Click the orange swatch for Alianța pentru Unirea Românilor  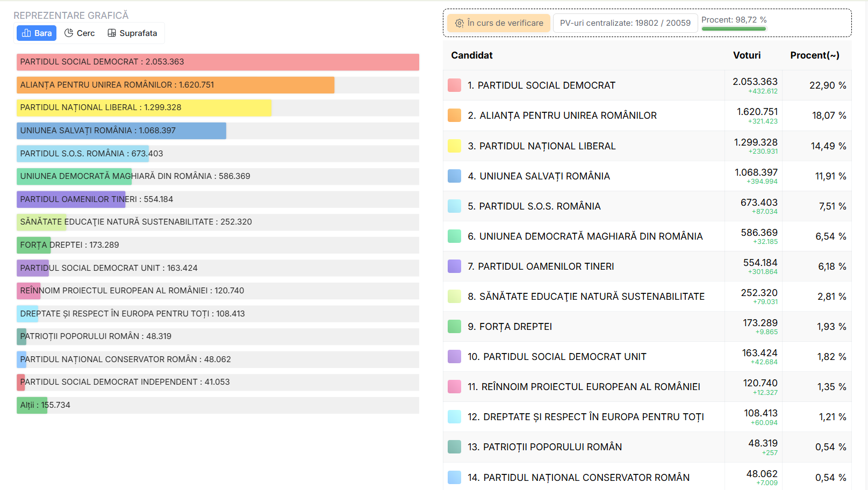pyautogui.click(x=454, y=116)
